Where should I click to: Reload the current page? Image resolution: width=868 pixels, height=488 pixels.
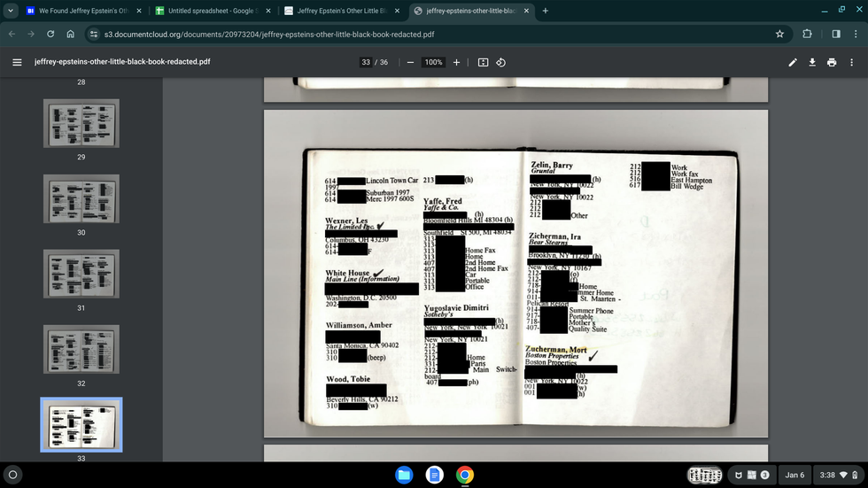pos(50,35)
